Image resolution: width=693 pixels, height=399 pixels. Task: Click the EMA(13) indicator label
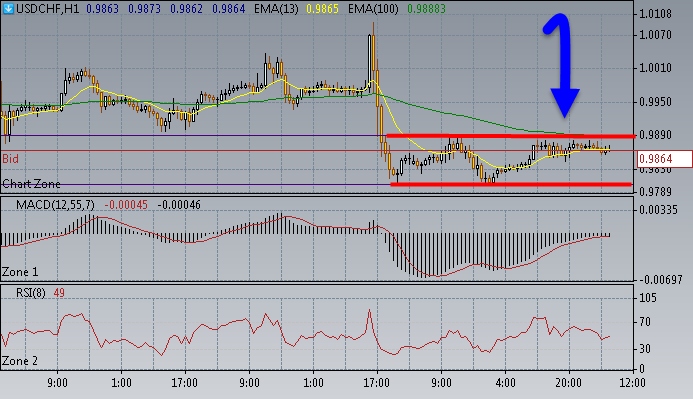coord(276,8)
